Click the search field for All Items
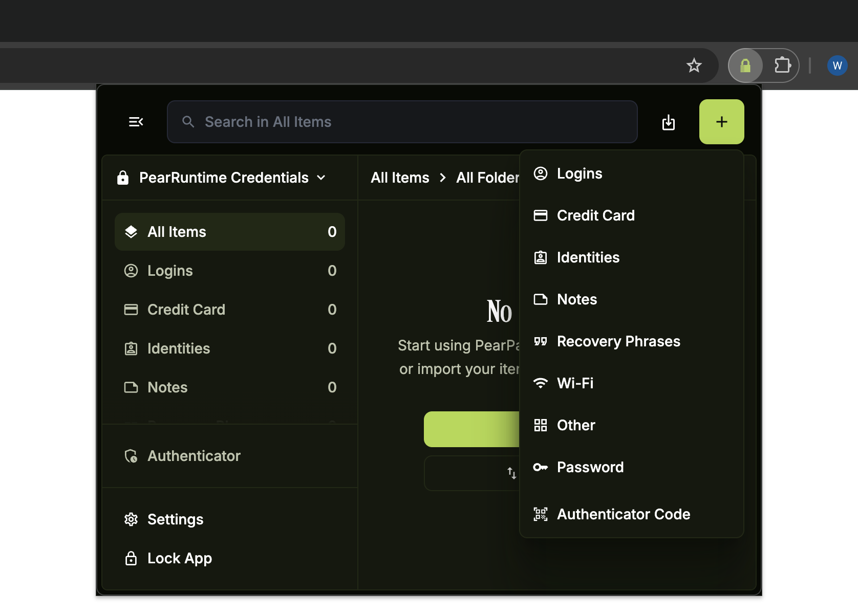This screenshot has width=858, height=616. pyautogui.click(x=402, y=122)
